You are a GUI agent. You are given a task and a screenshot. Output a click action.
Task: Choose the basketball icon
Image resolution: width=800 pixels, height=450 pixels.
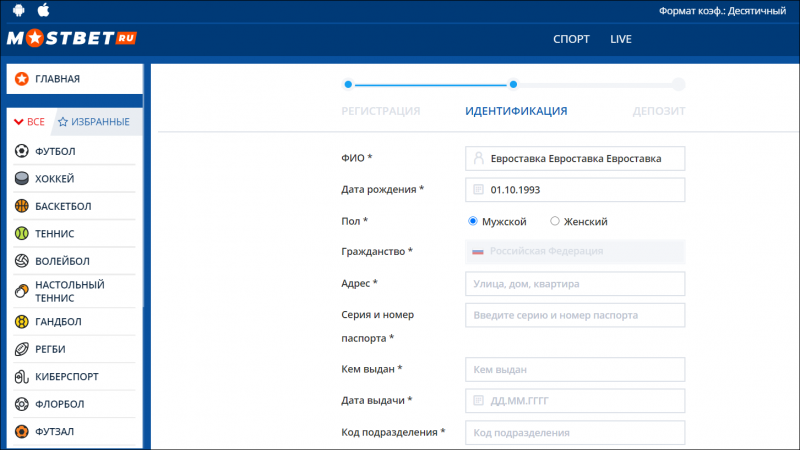[21, 206]
